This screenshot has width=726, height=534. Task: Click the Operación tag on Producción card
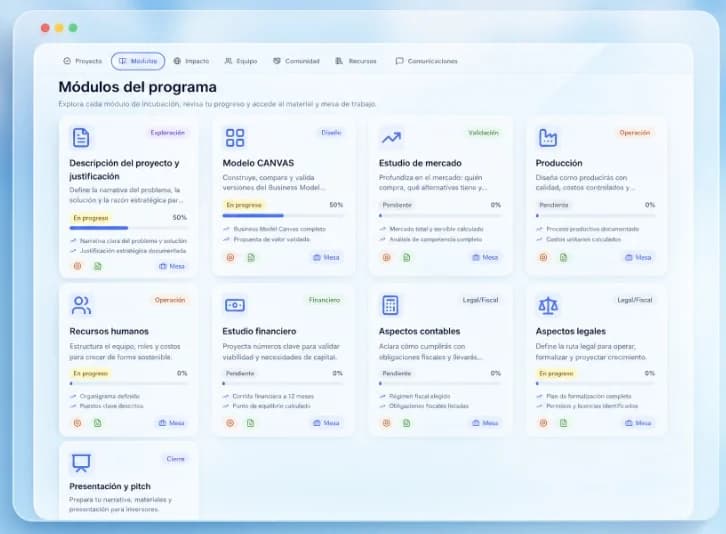635,132
